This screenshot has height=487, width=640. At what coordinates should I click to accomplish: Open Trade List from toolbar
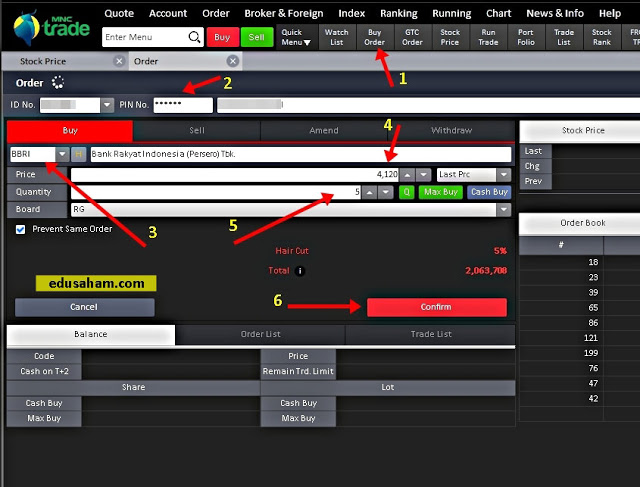pos(564,37)
